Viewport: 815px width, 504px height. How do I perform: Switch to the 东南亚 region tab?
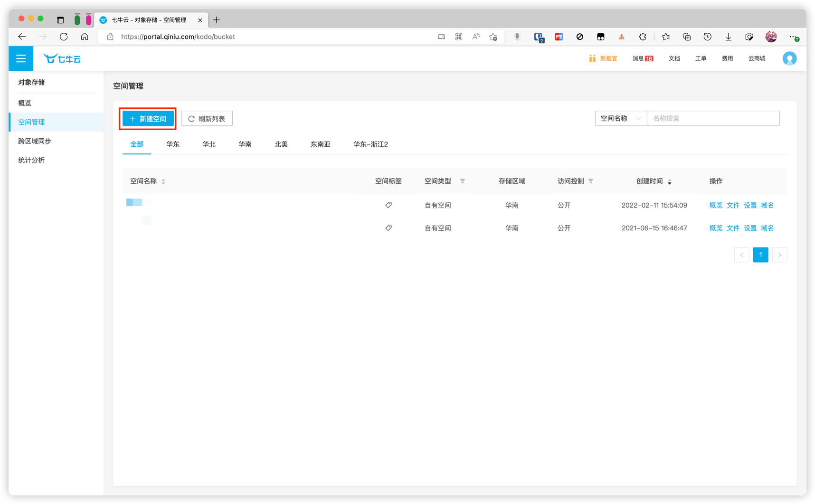tap(320, 144)
